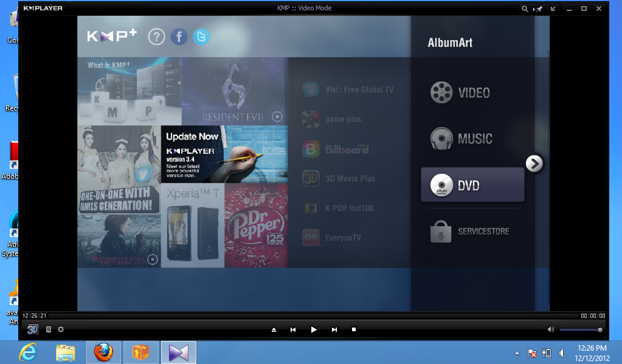Screen dimensions: 622x364
Task: Open the playlist icon near the 3D button
Action: coord(47,329)
